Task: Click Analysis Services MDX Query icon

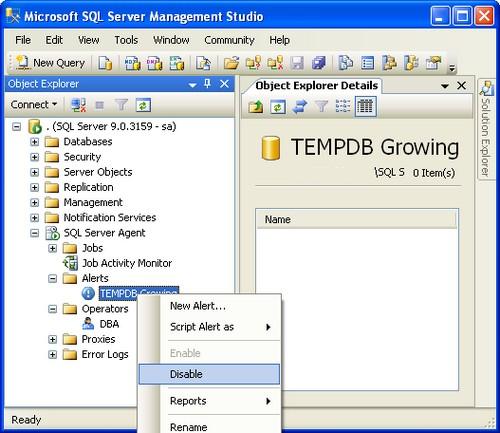Action: [132, 63]
